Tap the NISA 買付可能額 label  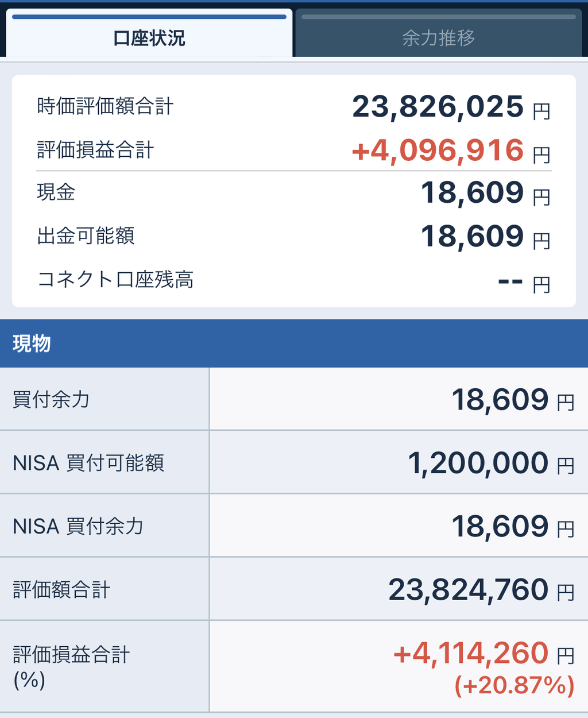(88, 462)
